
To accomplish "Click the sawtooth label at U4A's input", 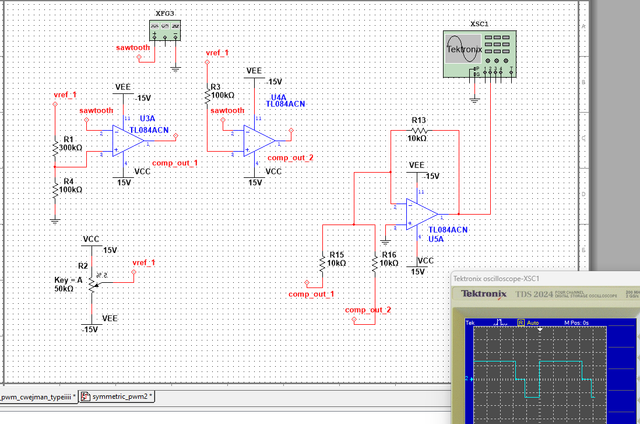I will click(x=227, y=110).
